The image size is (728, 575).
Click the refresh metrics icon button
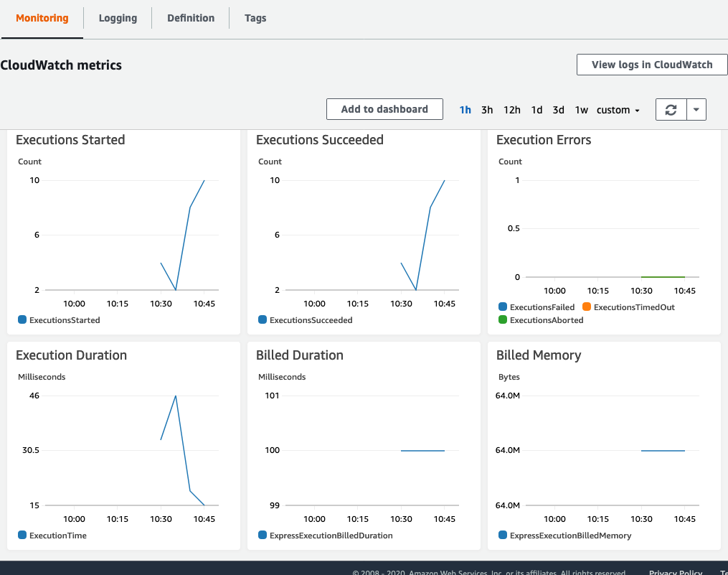click(671, 110)
